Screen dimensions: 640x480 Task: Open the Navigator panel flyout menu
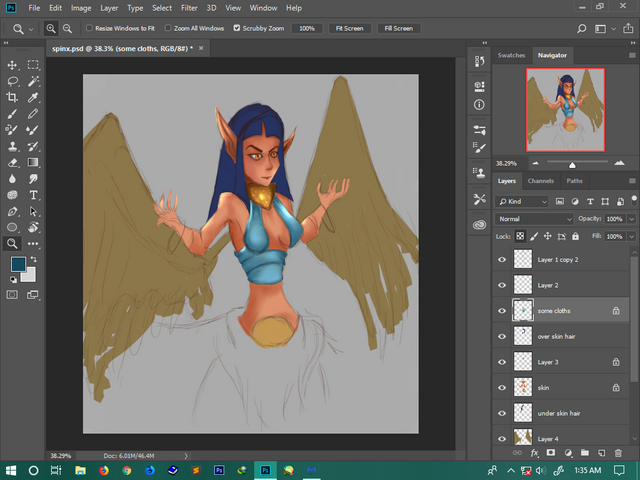(632, 55)
